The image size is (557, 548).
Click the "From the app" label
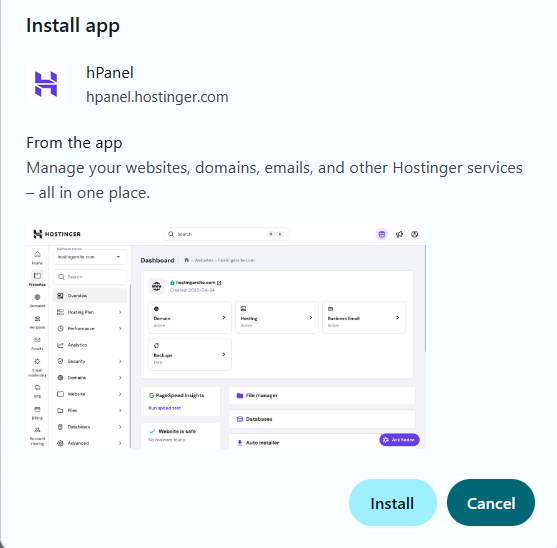tap(74, 143)
